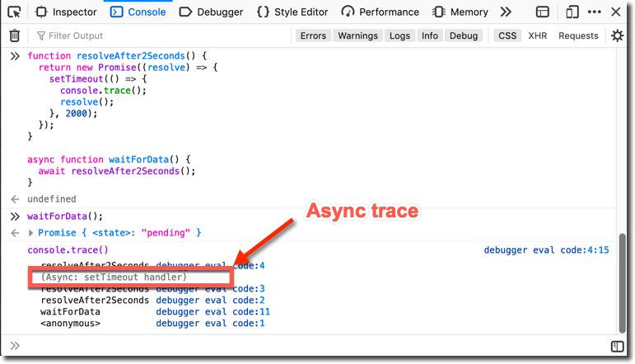Close the developer tools panel
635x364 pixels.
coord(617,12)
